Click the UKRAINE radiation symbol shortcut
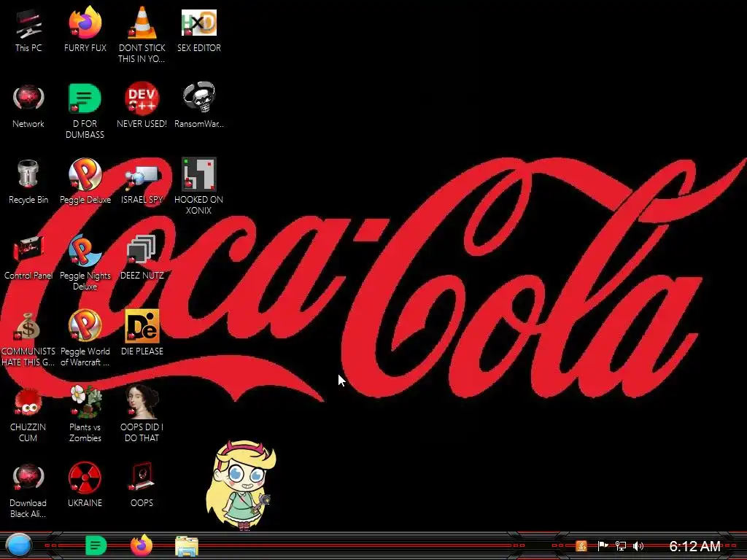Screen dimensions: 747x560 click(x=85, y=478)
